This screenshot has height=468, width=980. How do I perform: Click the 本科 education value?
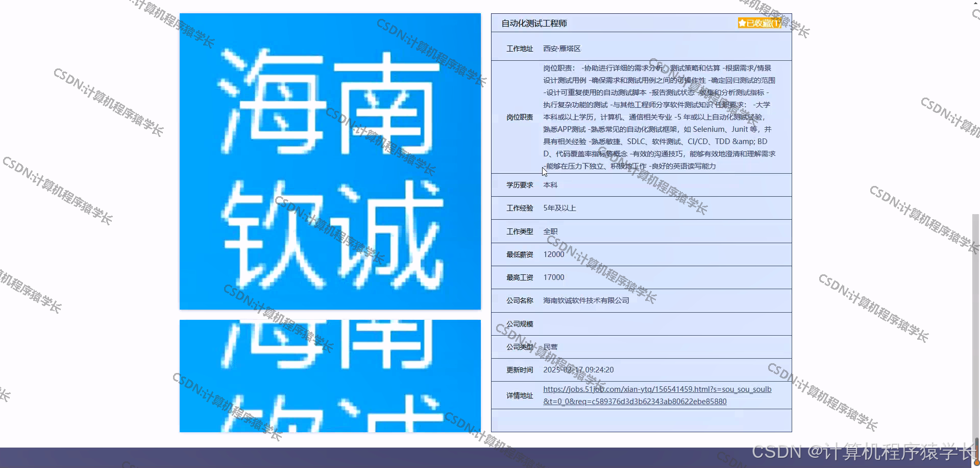coord(550,185)
